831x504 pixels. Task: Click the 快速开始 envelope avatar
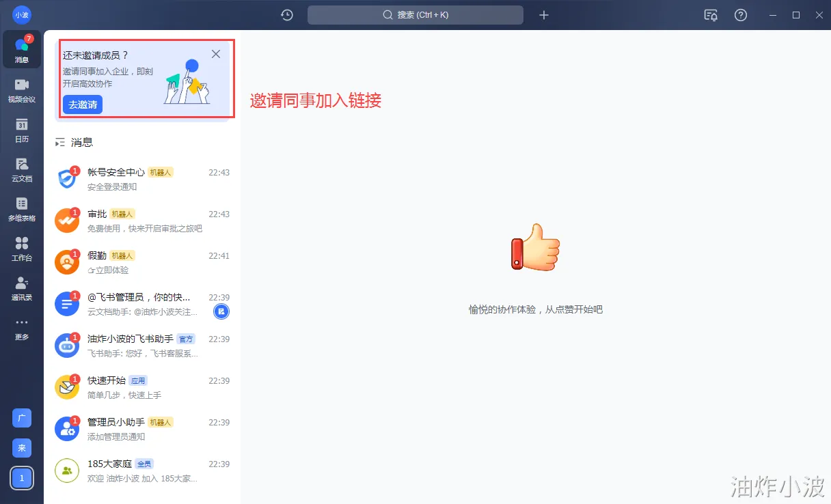(67, 387)
